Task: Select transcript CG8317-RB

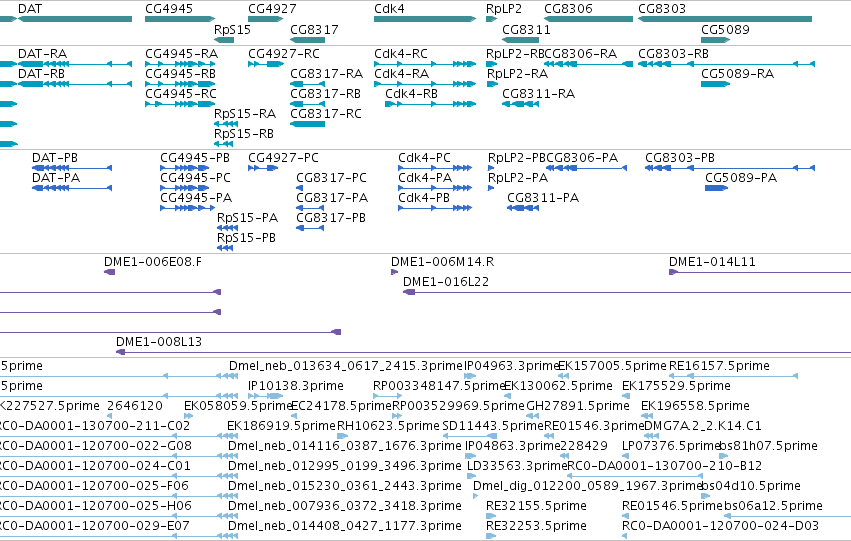Action: (307, 104)
